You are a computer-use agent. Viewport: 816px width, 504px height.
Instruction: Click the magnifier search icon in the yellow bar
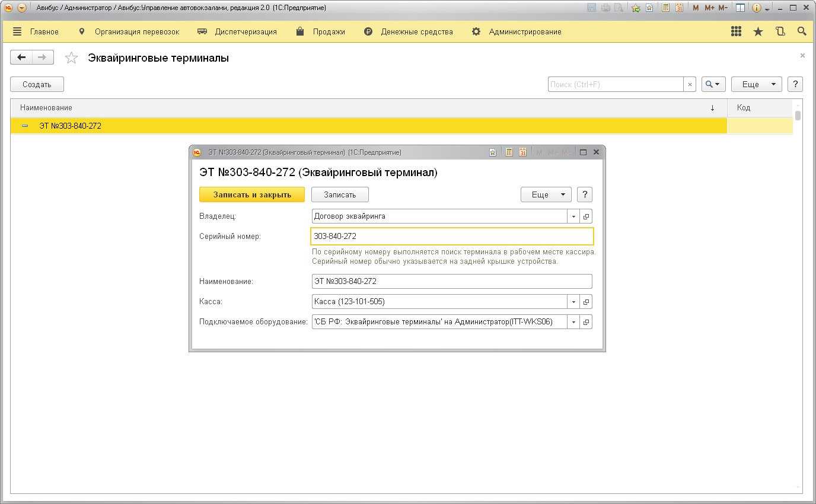coord(802,31)
